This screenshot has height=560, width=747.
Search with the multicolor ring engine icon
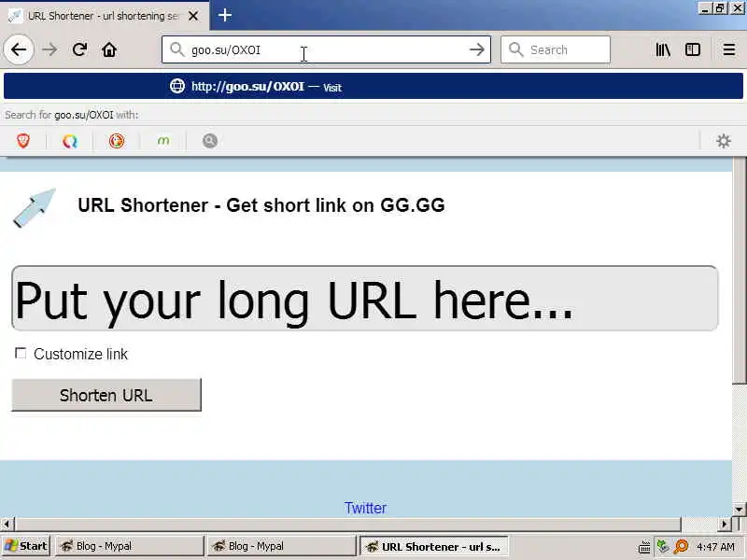(x=69, y=141)
